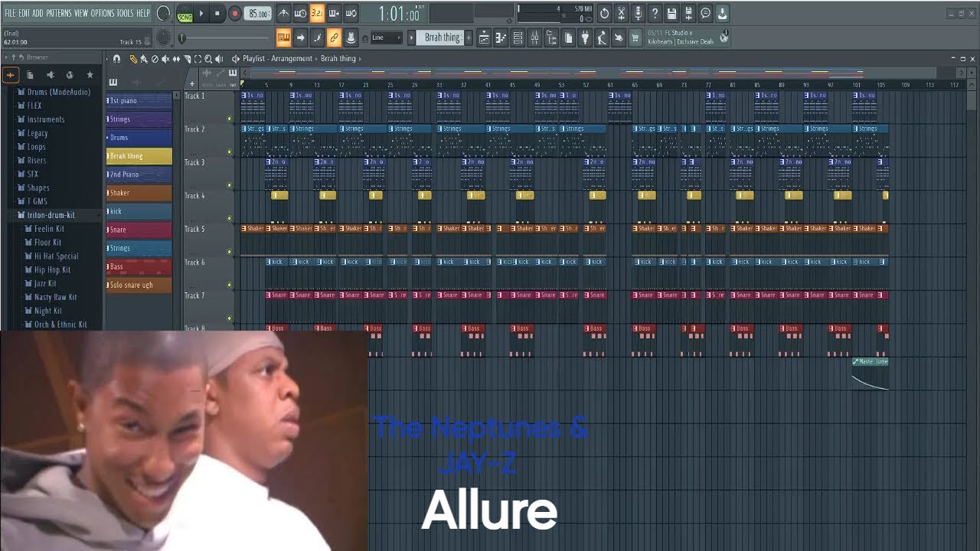The height and width of the screenshot is (551, 980).
Task: Open the TOOLS menu
Action: (125, 13)
